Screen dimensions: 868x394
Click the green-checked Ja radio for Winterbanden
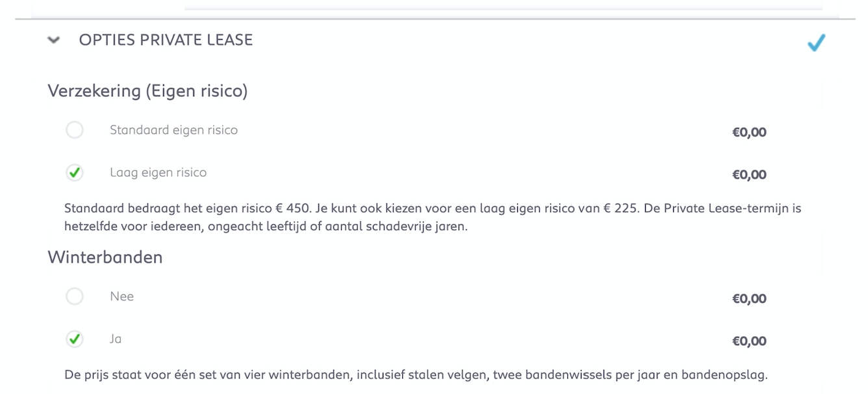tap(75, 339)
